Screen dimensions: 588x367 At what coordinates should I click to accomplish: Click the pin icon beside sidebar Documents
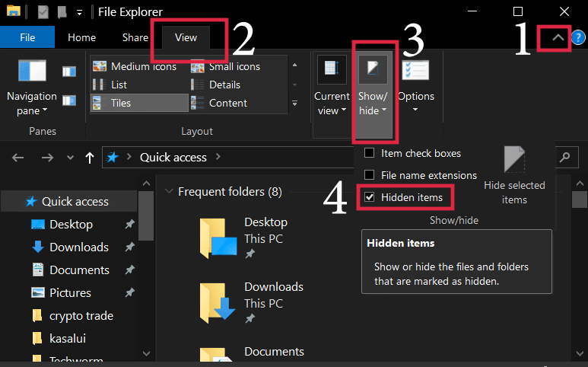pyautogui.click(x=130, y=270)
